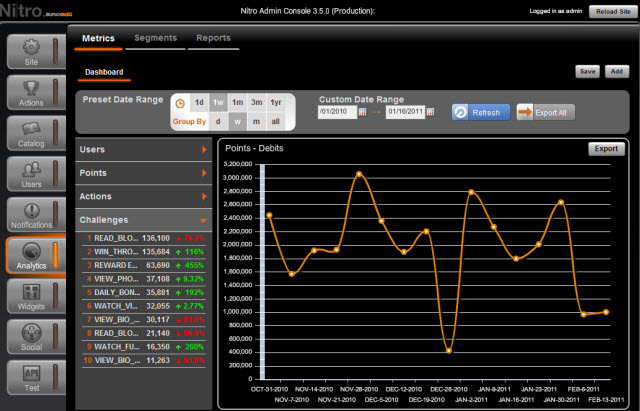The image size is (640, 411).
Task: Click the Refresh button
Action: (x=481, y=112)
